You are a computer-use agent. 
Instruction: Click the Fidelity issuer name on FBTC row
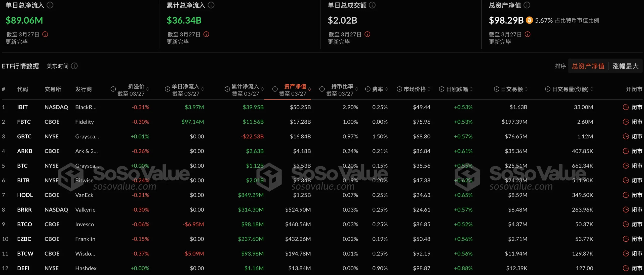[85, 122]
